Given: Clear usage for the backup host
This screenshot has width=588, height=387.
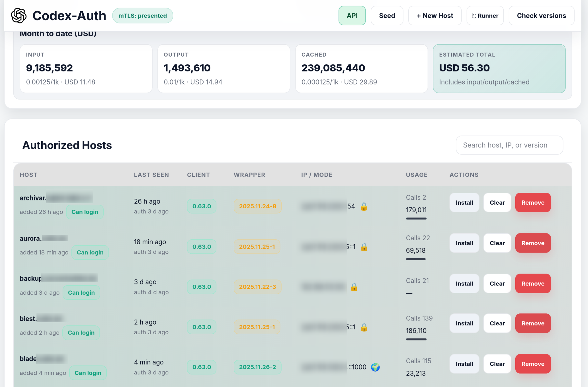Looking at the screenshot, I should point(497,283).
